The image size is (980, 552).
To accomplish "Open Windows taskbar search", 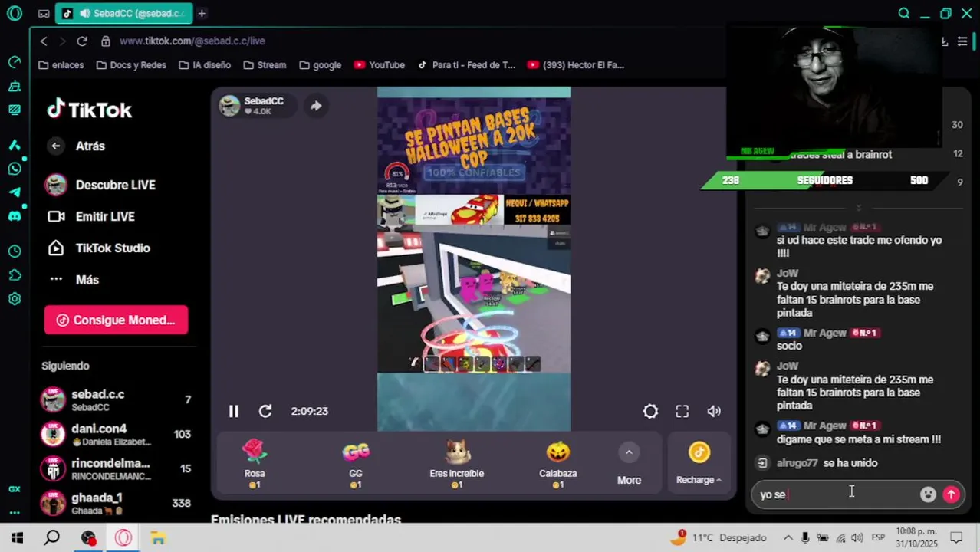I will 51,538.
